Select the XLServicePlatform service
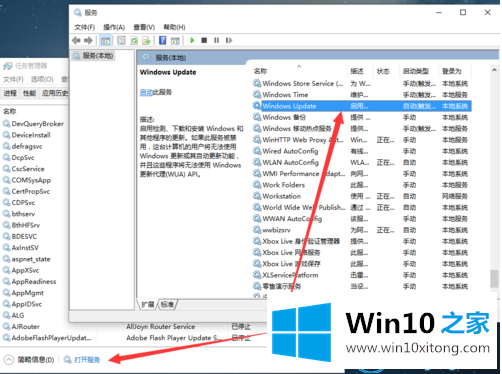502x374 pixels. tap(362, 275)
